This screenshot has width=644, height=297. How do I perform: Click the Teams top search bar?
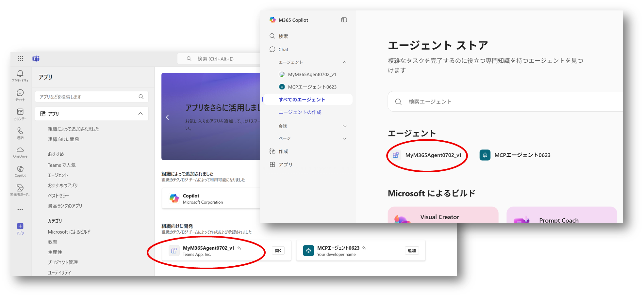coord(219,59)
